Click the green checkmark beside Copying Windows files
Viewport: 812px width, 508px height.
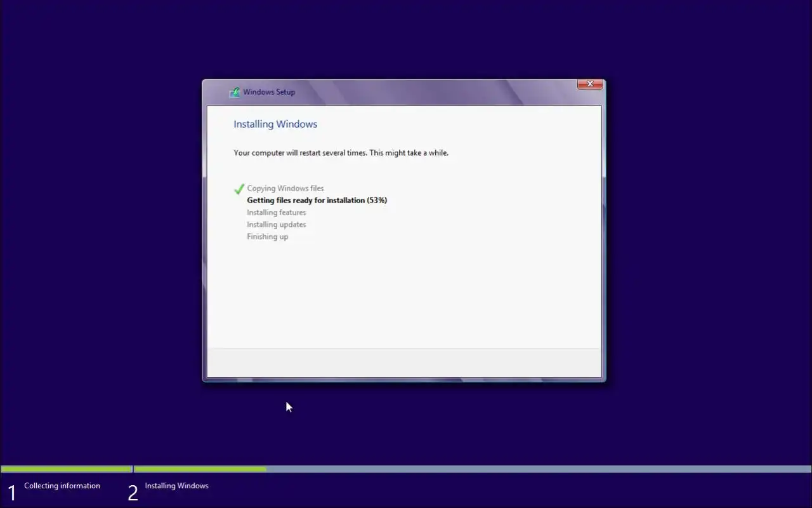tap(239, 189)
